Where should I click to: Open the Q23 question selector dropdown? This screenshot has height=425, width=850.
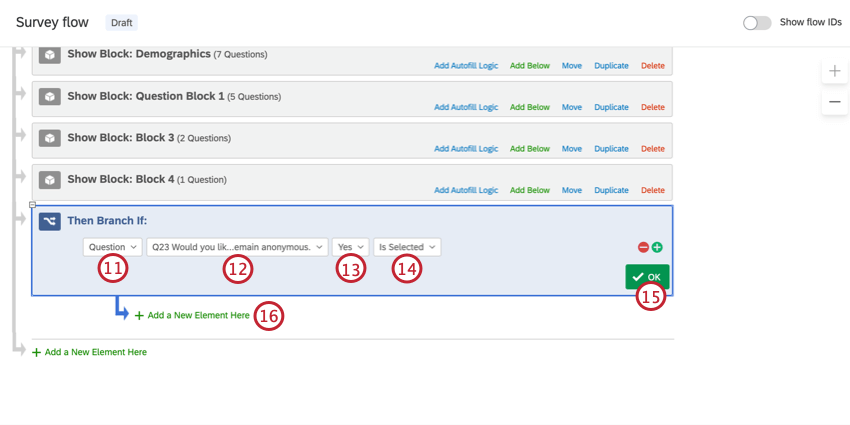[237, 247]
